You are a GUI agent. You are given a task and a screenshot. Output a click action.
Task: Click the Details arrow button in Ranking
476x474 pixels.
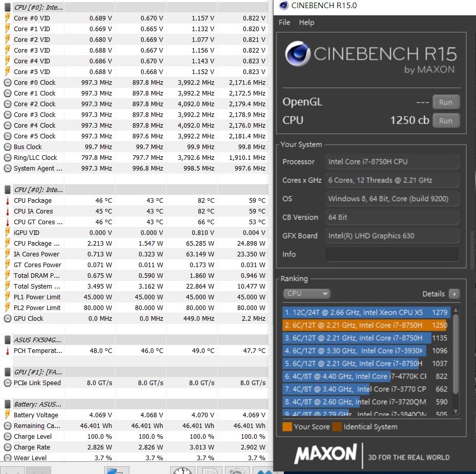[x=455, y=294]
